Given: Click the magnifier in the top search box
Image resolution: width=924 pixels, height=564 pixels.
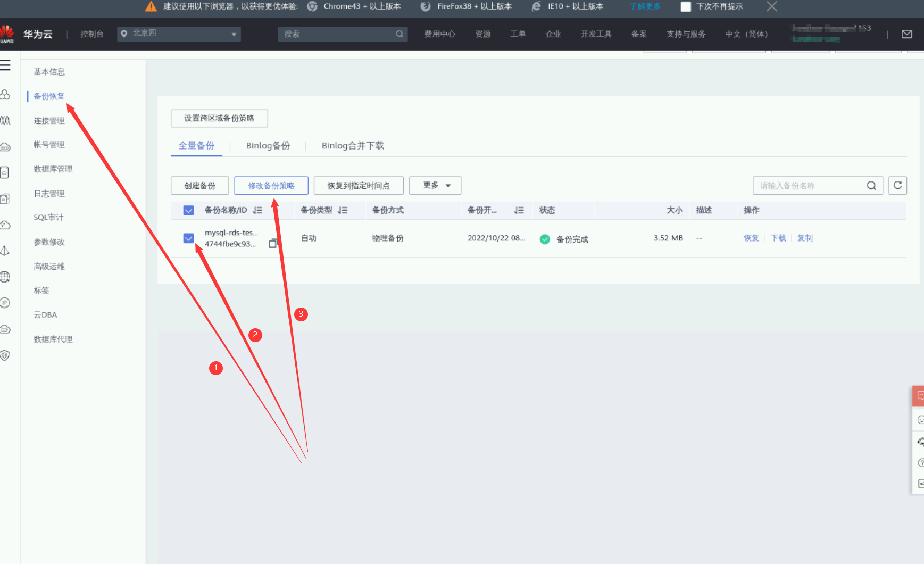Looking at the screenshot, I should click(x=399, y=34).
